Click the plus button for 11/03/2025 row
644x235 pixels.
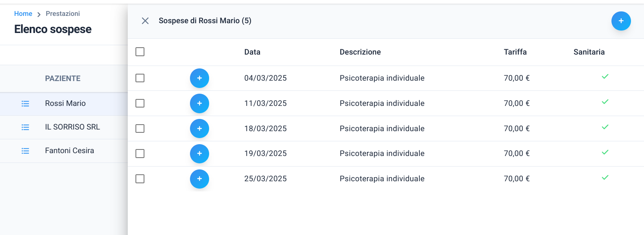(x=199, y=103)
